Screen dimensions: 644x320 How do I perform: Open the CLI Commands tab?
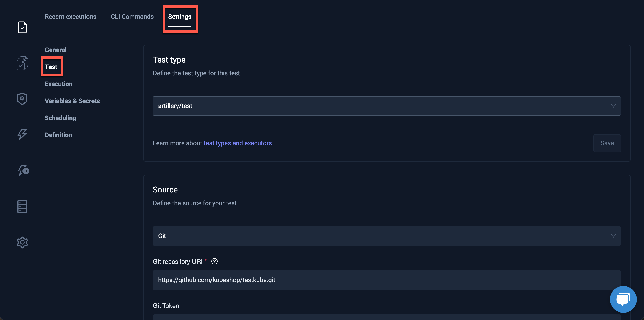click(x=132, y=17)
